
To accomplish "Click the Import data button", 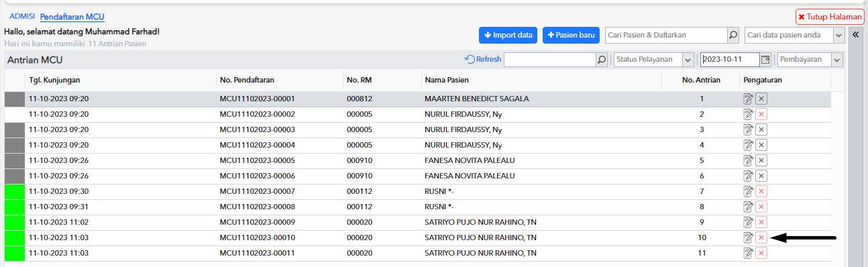I will [x=508, y=35].
